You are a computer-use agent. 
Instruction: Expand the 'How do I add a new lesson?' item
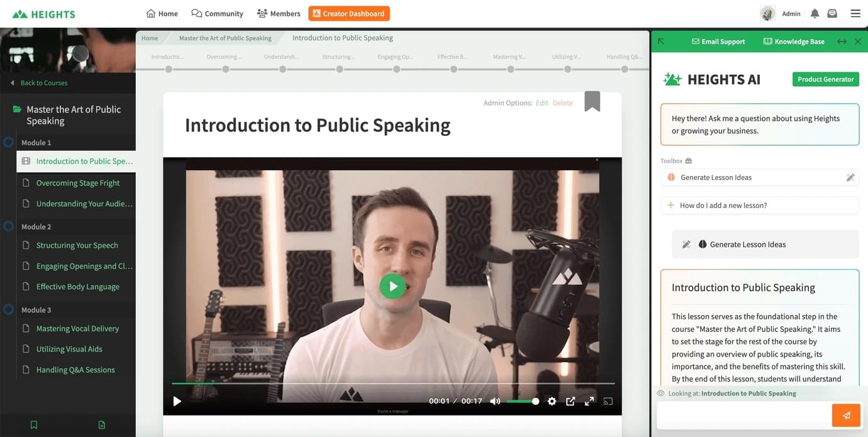tap(760, 205)
